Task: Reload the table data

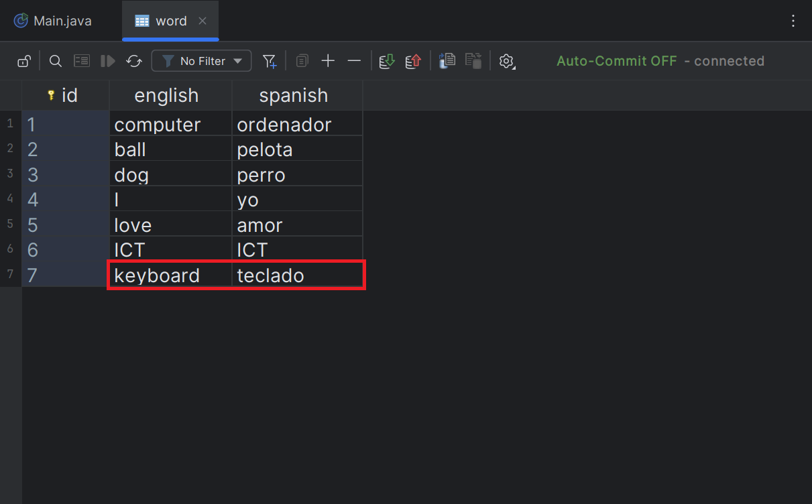Action: click(134, 60)
